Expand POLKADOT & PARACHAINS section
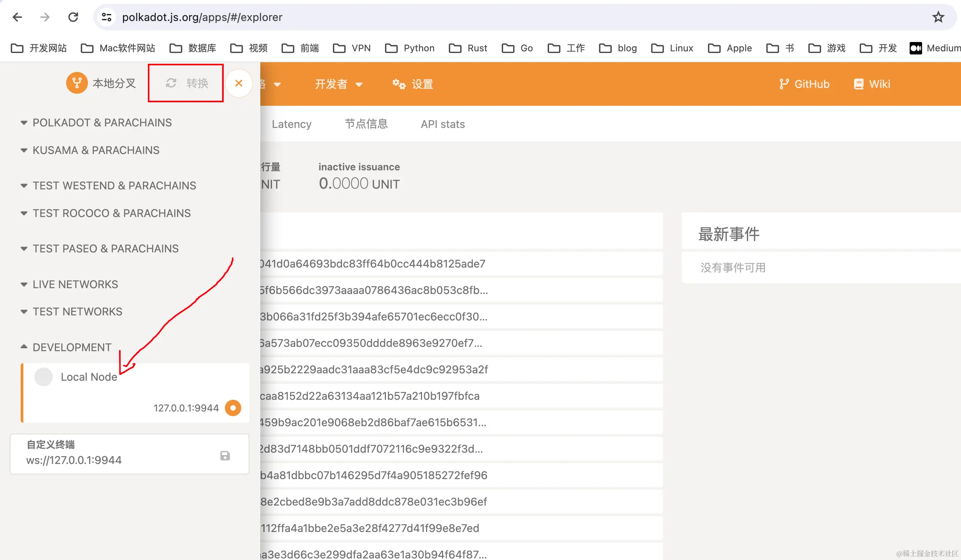Screen dimensions: 961x560 pyautogui.click(x=102, y=122)
